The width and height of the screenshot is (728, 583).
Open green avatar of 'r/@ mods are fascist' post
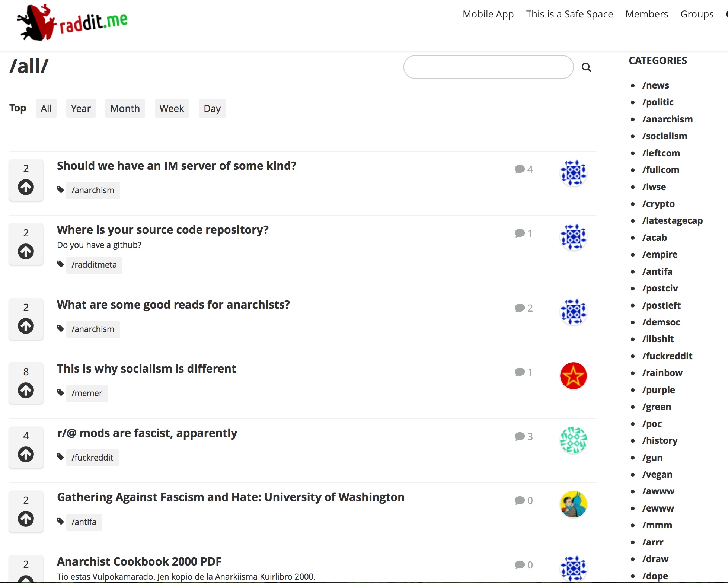(x=574, y=440)
